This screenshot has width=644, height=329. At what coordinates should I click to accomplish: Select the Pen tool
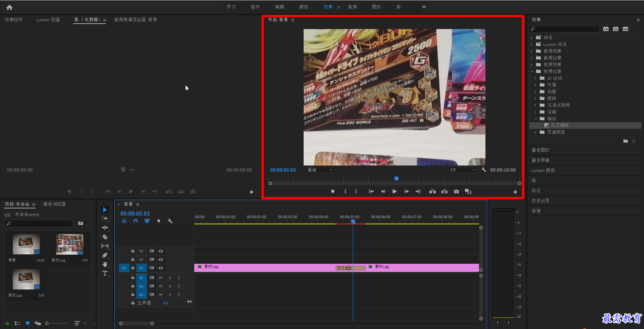105,255
